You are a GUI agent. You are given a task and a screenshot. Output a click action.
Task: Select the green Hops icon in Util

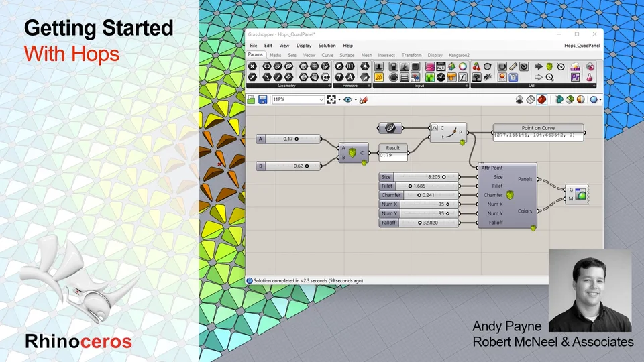(549, 66)
